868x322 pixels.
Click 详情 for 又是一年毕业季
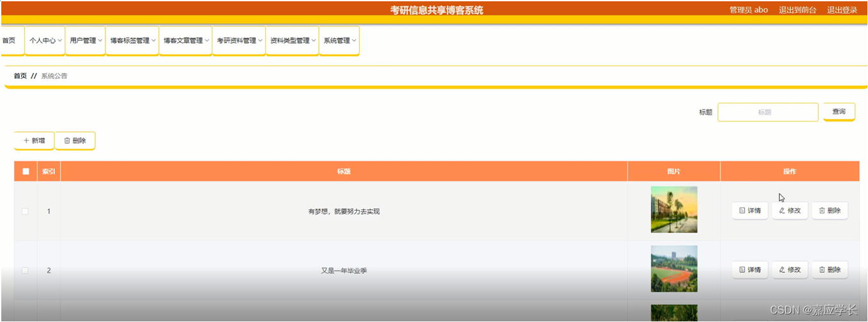pyautogui.click(x=750, y=270)
